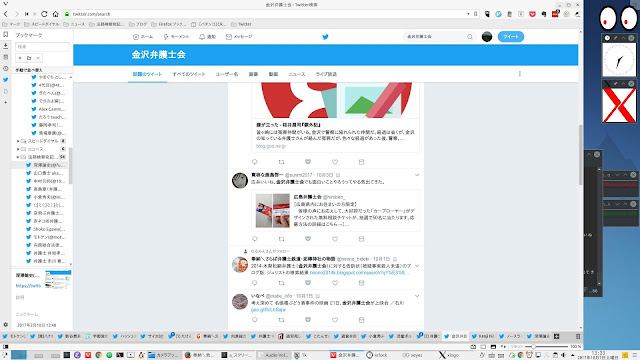Open the Vivaldi main menu icon
Viewport: 640px width, 360px height.
(x=5, y=4)
